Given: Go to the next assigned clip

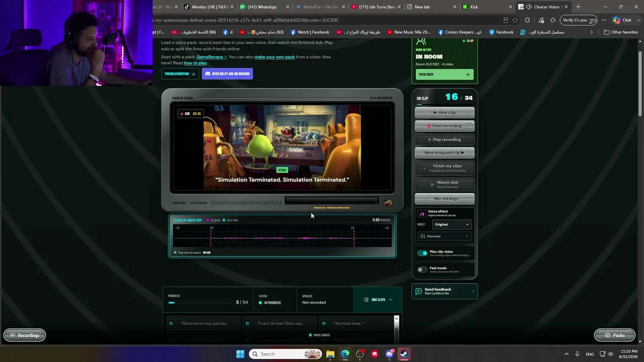Looking at the screenshot, I should (x=445, y=153).
